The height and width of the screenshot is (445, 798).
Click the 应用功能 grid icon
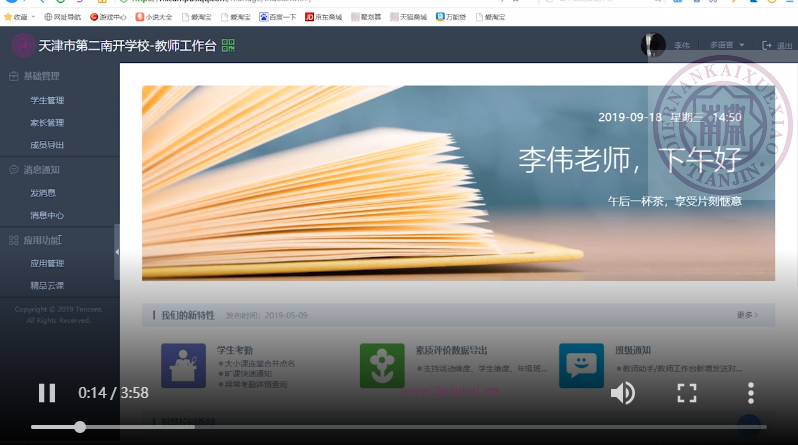coord(14,240)
